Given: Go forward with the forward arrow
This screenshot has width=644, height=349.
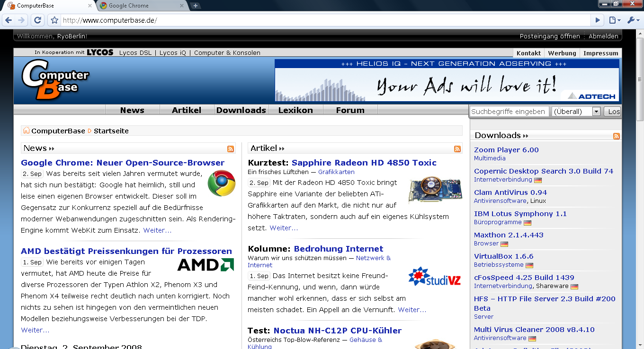Looking at the screenshot, I should tap(21, 20).
